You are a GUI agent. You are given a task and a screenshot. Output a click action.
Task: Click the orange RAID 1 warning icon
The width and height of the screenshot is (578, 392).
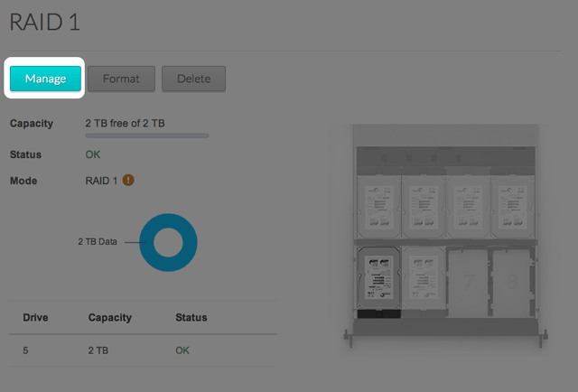128,180
